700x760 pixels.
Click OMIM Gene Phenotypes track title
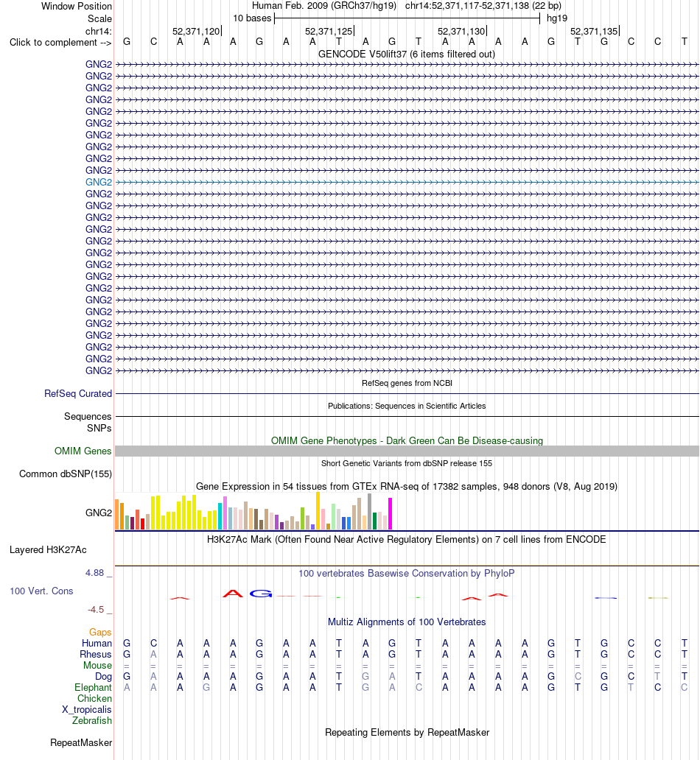coord(407,441)
